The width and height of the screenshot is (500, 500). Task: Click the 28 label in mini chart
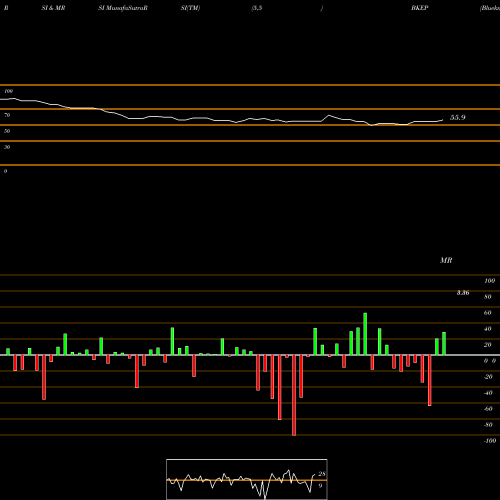point(322,474)
